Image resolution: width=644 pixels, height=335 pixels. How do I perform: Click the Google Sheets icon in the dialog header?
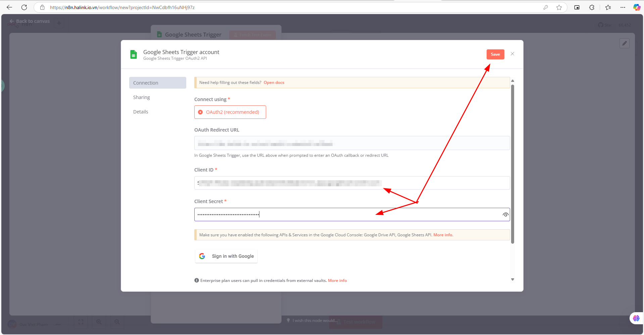coord(134,54)
